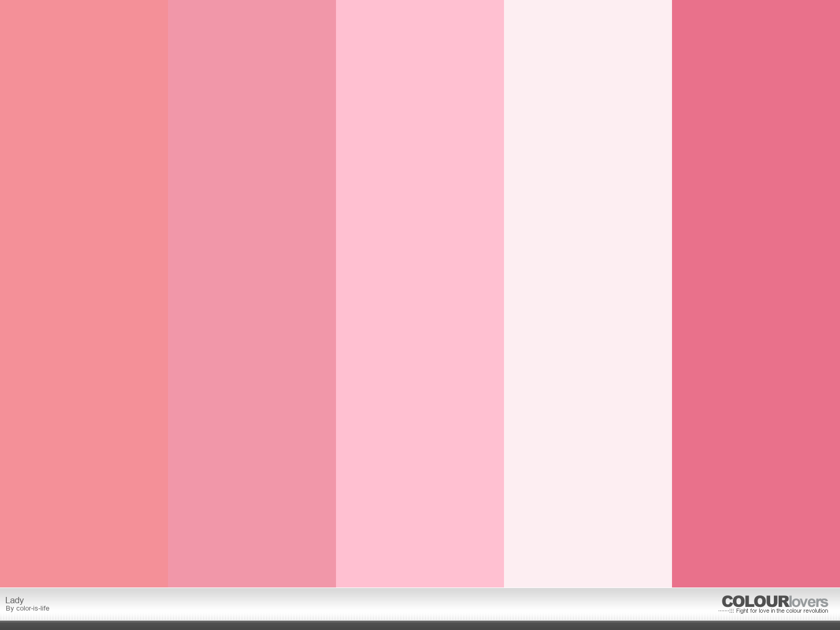
Task: Click the border between the near-white and deep rose stripes
Action: point(672,293)
